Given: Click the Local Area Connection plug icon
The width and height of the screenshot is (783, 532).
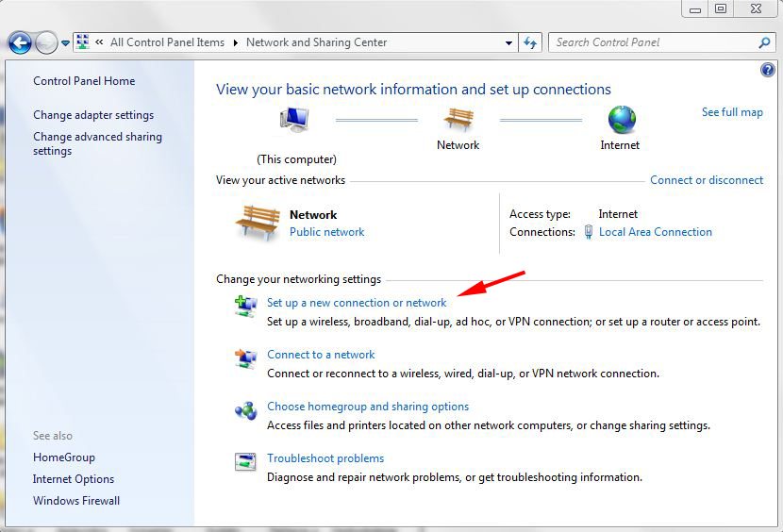Looking at the screenshot, I should pyautogui.click(x=589, y=232).
